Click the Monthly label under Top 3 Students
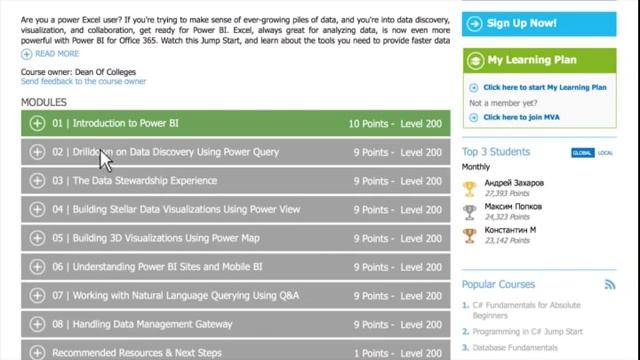The width and height of the screenshot is (640, 360). pyautogui.click(x=476, y=167)
